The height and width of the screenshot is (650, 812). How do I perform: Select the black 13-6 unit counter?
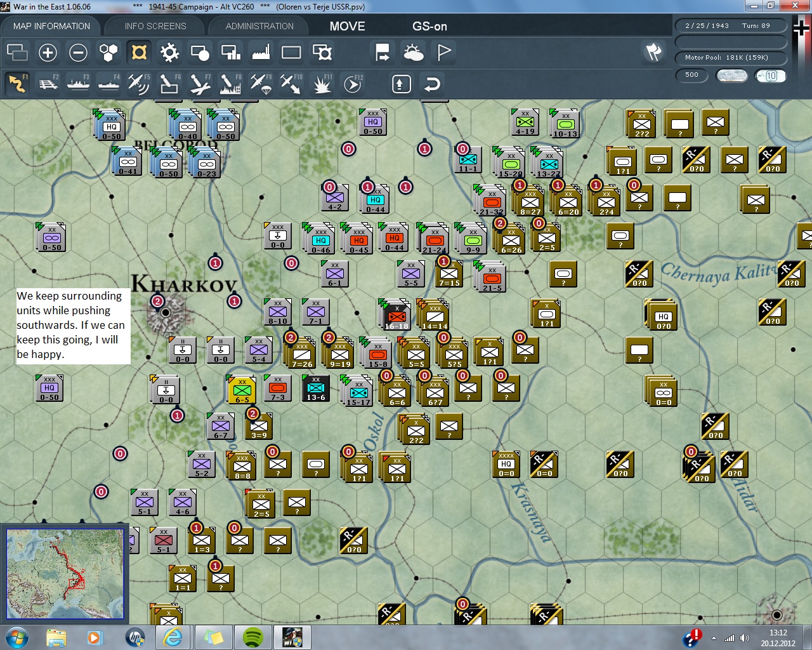pos(315,388)
